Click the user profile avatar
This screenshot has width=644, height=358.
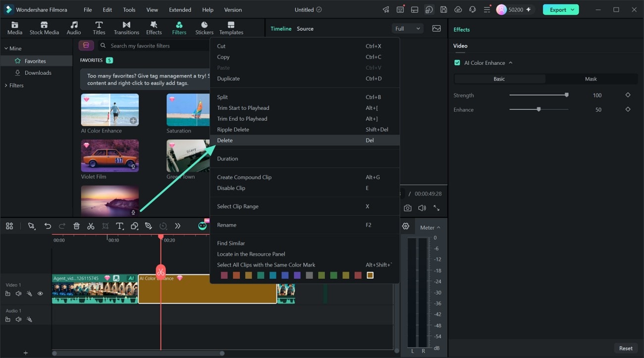pos(501,9)
